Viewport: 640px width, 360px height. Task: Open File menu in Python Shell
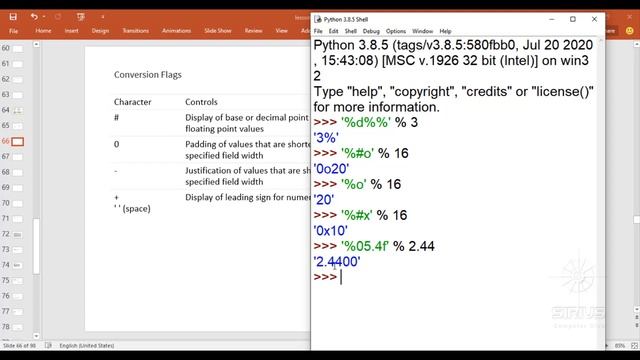pyautogui.click(x=318, y=31)
